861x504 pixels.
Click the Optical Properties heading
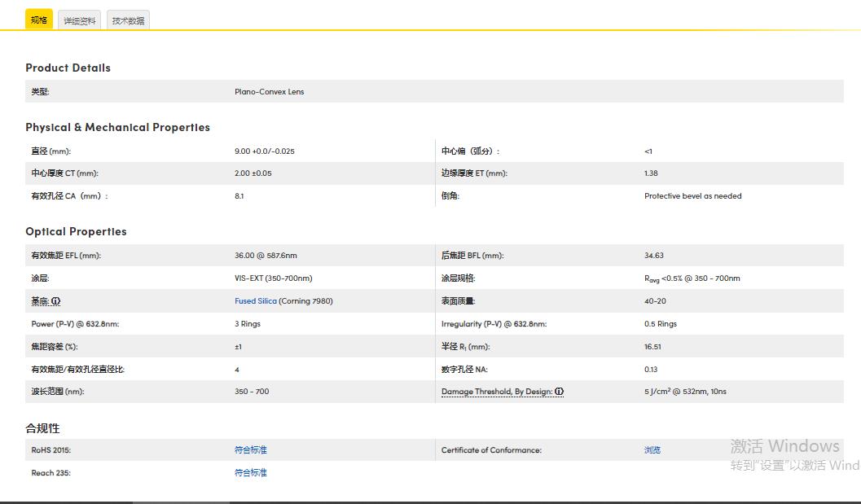76,231
